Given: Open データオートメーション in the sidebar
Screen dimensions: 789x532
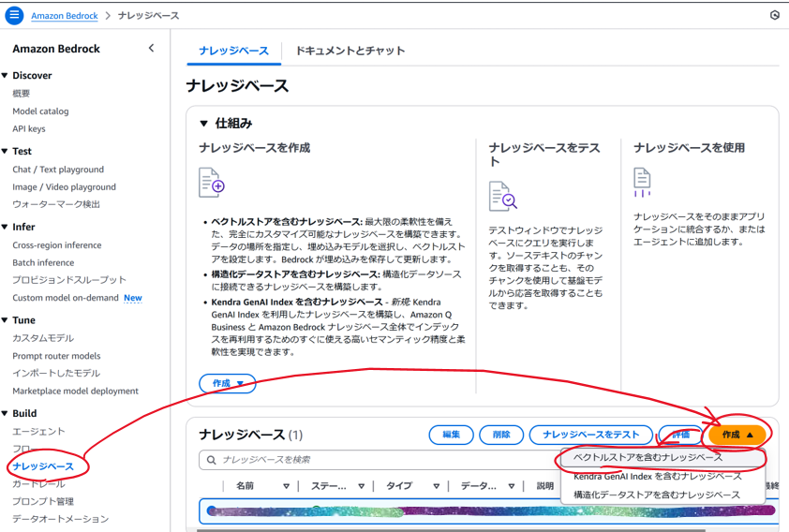Looking at the screenshot, I should pos(60,519).
